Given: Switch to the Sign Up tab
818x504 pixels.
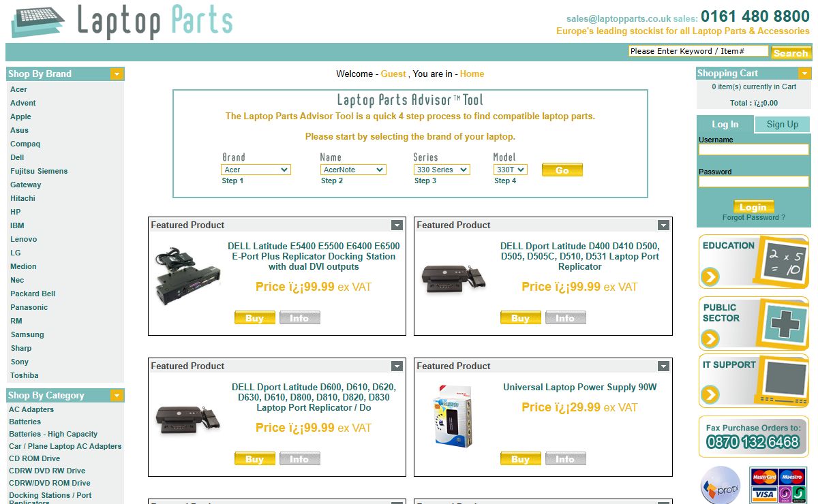Looking at the screenshot, I should tap(782, 124).
